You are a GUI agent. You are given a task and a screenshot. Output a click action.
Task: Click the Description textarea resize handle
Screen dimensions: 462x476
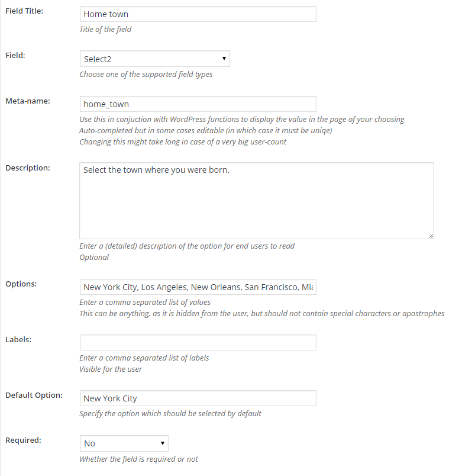click(x=430, y=235)
